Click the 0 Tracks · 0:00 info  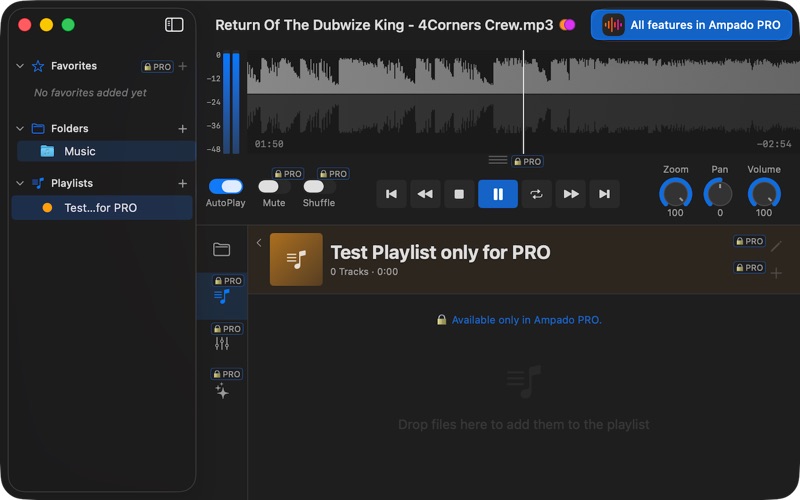pyautogui.click(x=364, y=271)
